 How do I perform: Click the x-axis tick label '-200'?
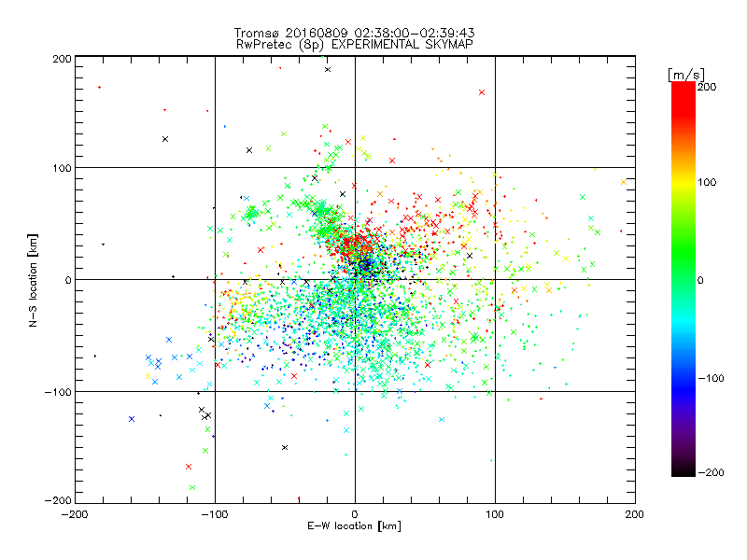(75, 514)
